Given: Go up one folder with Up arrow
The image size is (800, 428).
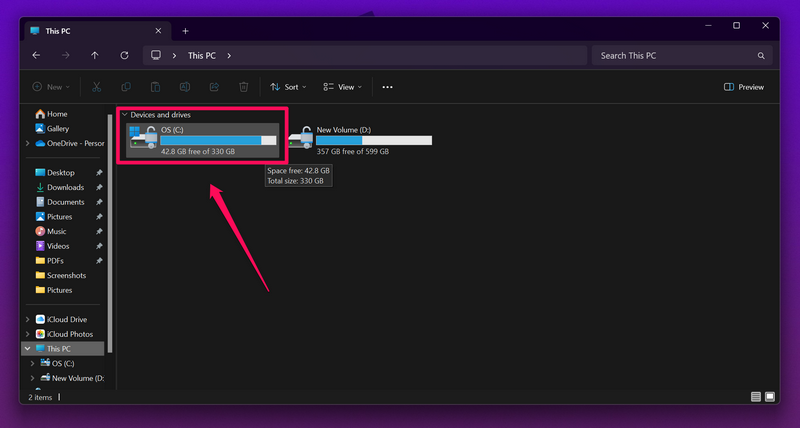Looking at the screenshot, I should click(95, 56).
